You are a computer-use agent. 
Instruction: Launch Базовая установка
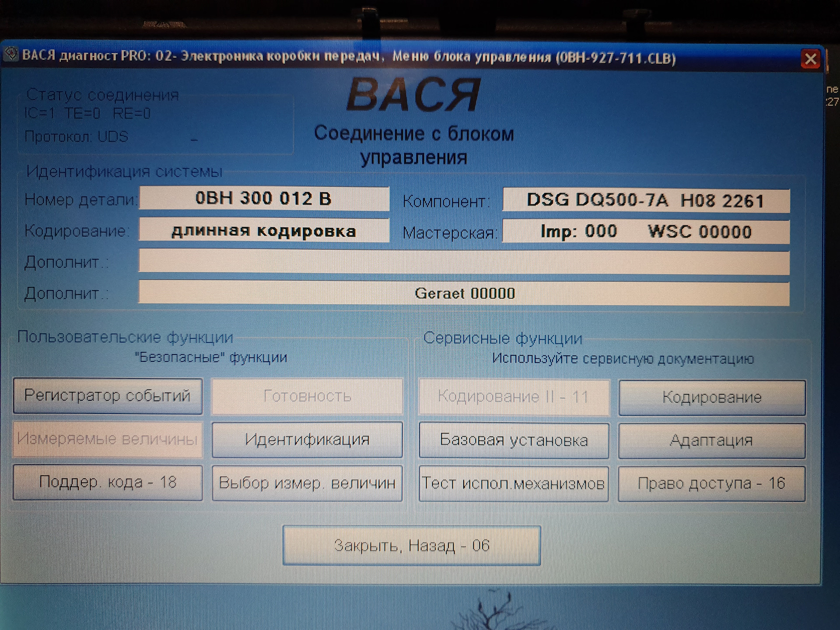[514, 440]
